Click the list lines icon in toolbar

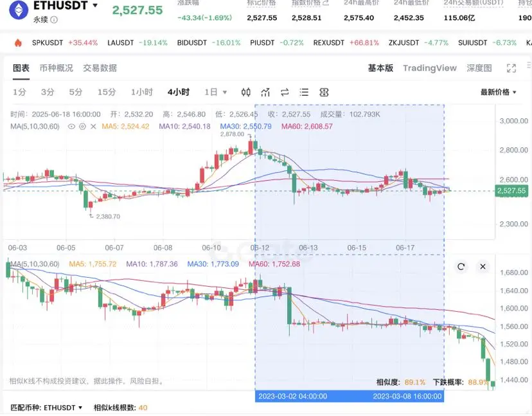[304, 92]
